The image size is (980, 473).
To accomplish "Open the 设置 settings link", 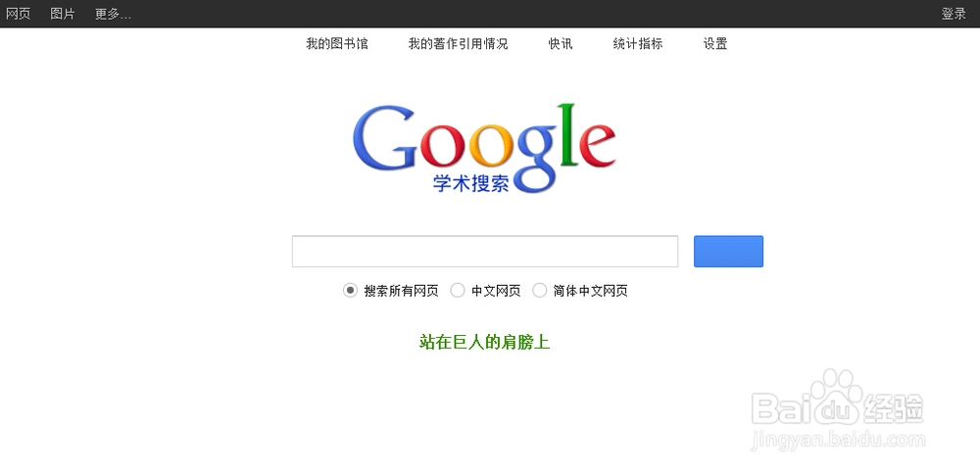I will (715, 44).
